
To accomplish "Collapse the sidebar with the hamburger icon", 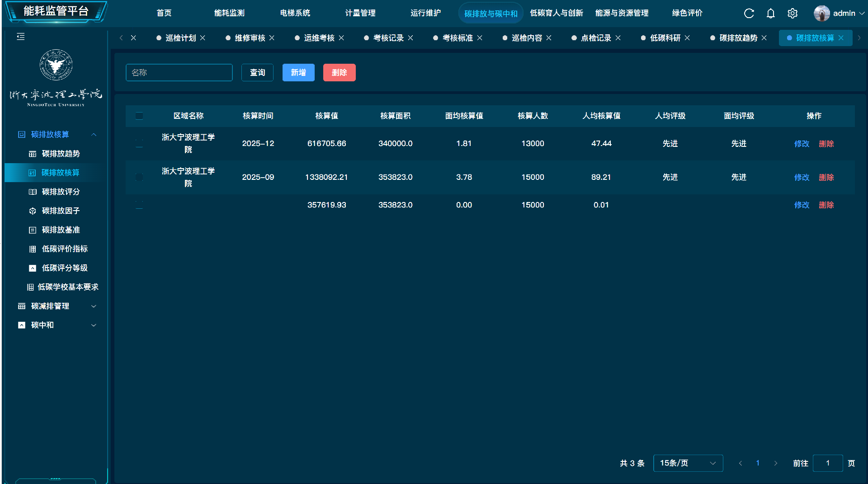I will [x=21, y=37].
